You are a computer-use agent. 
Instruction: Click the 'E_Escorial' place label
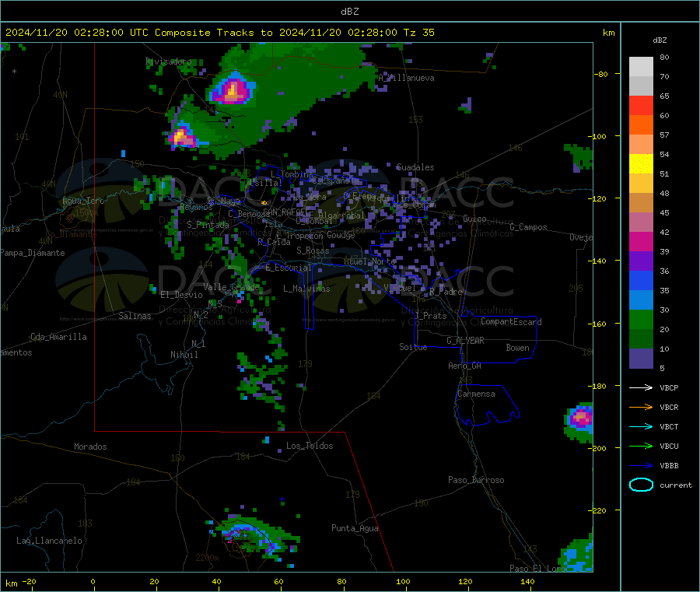click(x=289, y=268)
